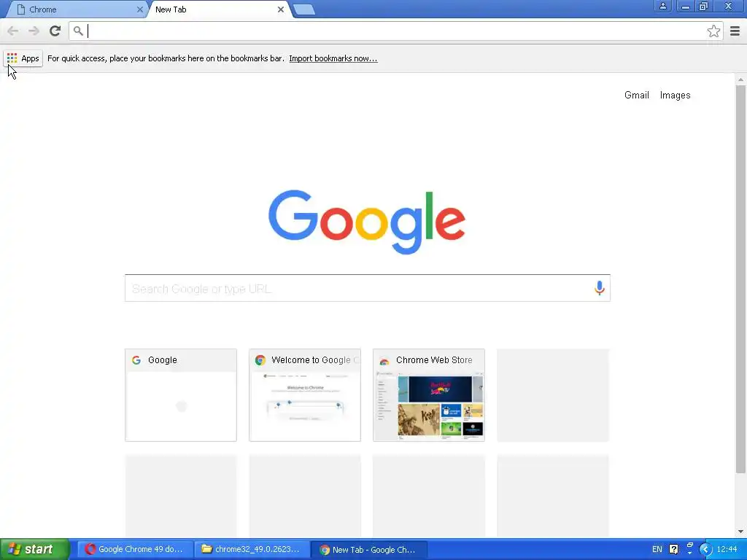
Task: Focus the Search Google or type URL box
Action: [368, 288]
